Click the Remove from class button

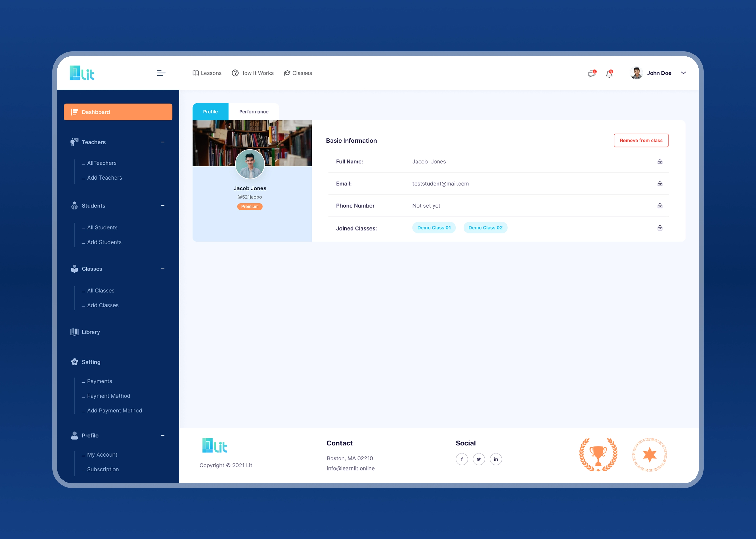[641, 140]
